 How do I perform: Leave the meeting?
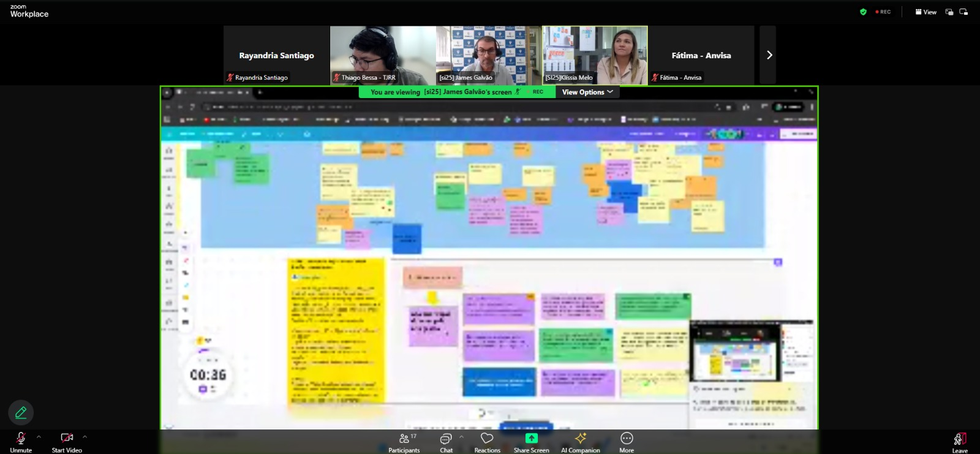[959, 441]
